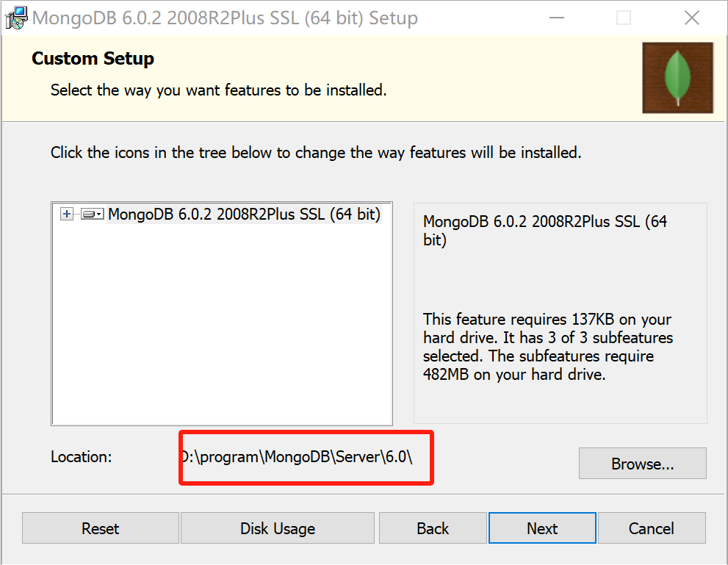The width and height of the screenshot is (728, 565).
Task: Open the Disk Usage dialog
Action: [277, 528]
